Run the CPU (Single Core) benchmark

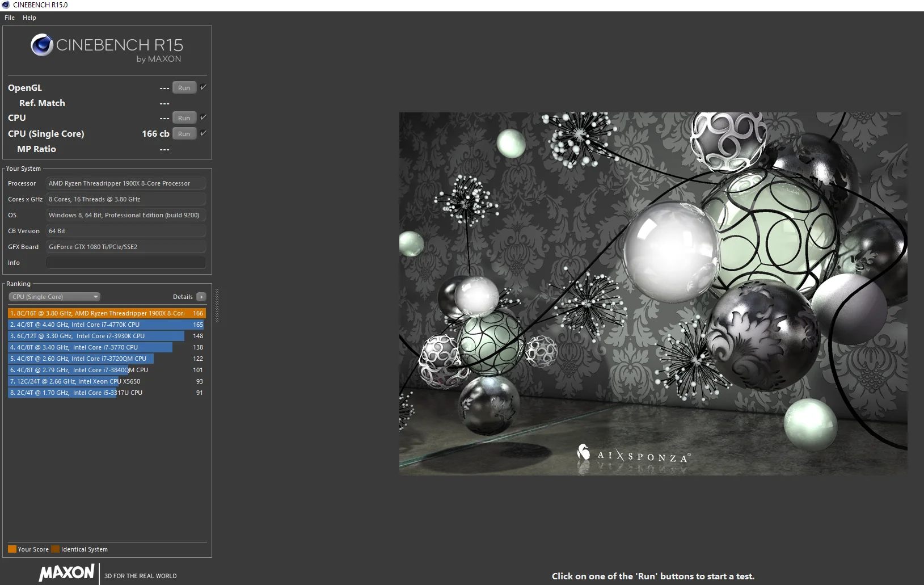pos(184,134)
